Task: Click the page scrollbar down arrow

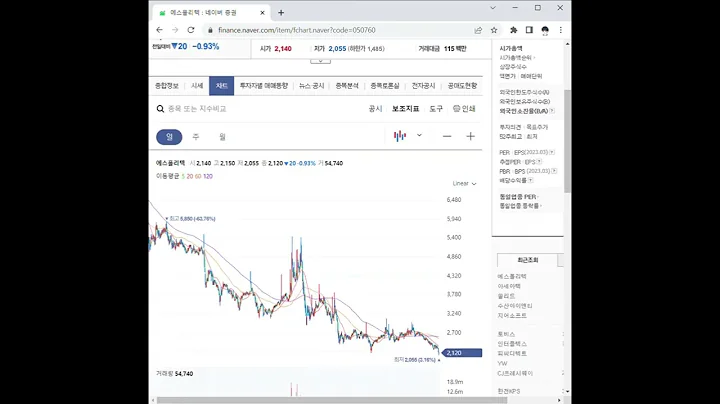Action: click(568, 391)
